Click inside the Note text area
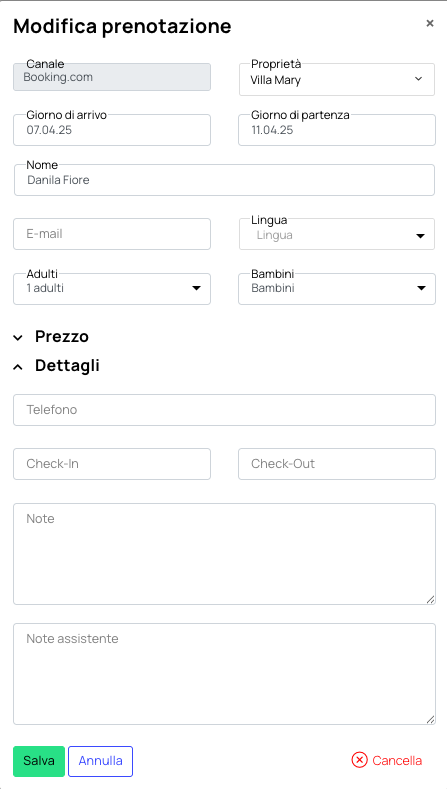447x789 pixels. (225, 554)
